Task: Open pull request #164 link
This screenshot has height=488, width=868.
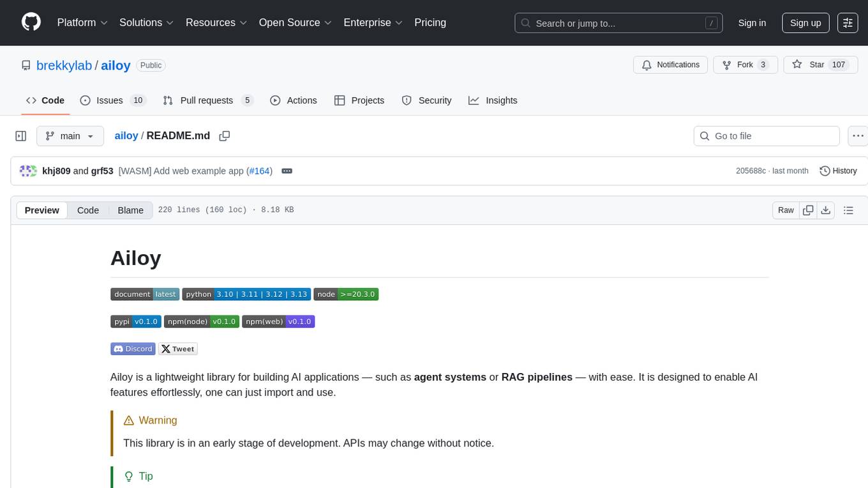Action: [259, 171]
